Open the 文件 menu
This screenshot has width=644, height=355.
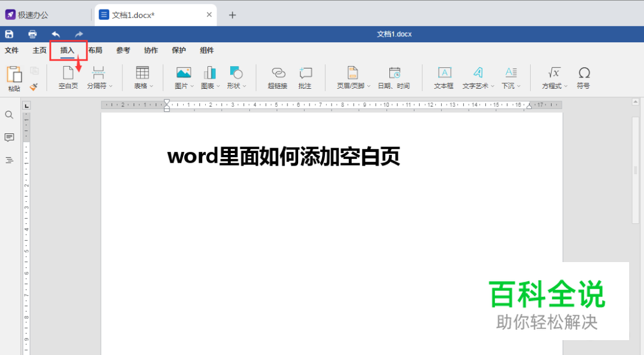click(12, 50)
